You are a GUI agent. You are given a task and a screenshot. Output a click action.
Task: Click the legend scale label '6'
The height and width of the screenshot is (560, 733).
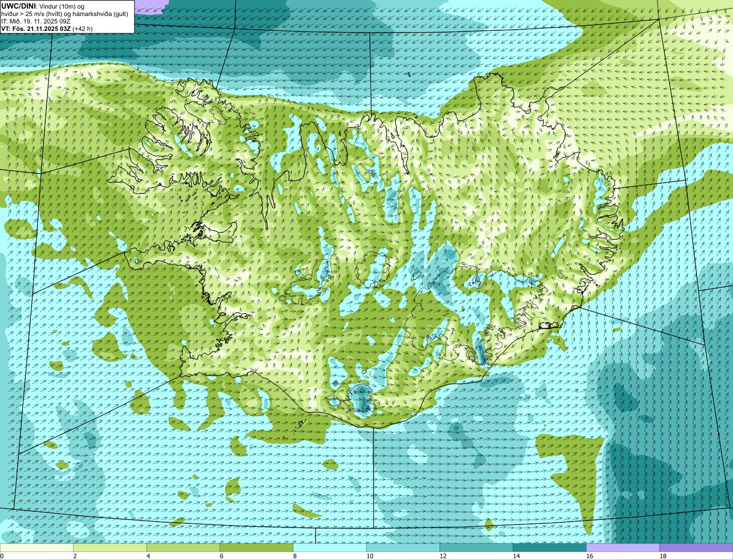coord(222,556)
